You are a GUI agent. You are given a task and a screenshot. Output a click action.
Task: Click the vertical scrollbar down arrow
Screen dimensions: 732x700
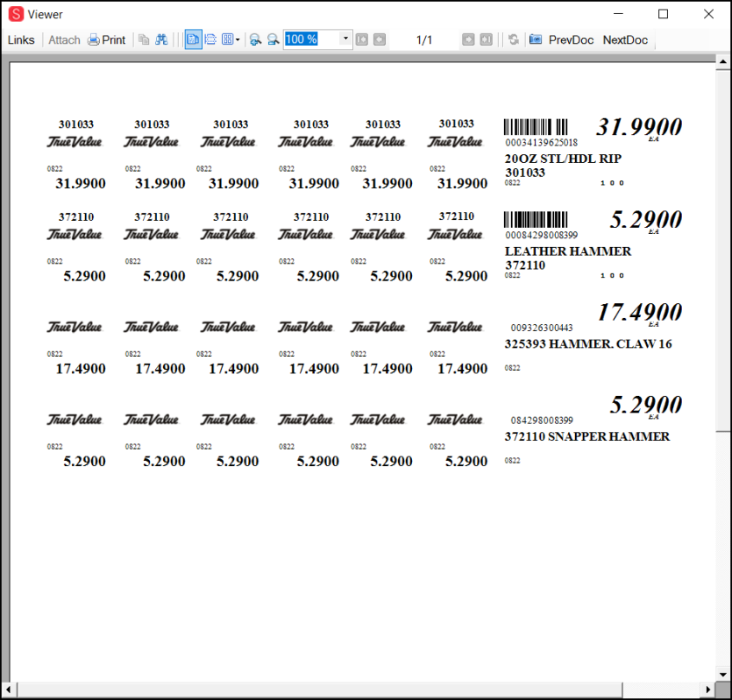[x=723, y=675]
